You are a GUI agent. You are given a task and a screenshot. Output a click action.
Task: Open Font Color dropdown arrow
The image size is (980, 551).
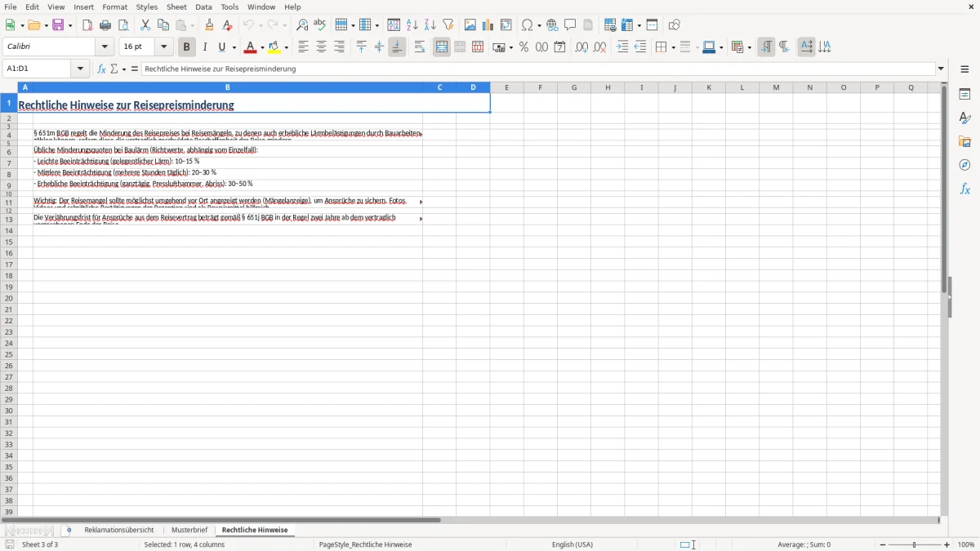click(262, 47)
